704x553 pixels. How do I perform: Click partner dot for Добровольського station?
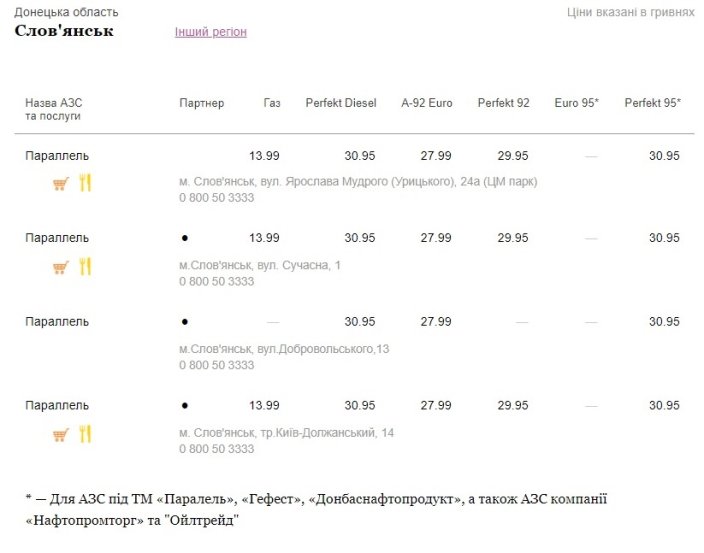pos(185,322)
